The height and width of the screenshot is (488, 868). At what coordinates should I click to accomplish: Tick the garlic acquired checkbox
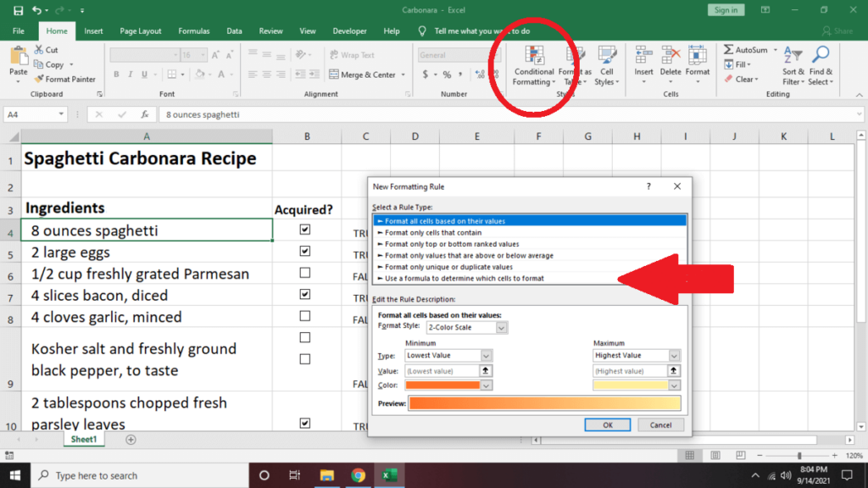305,316
